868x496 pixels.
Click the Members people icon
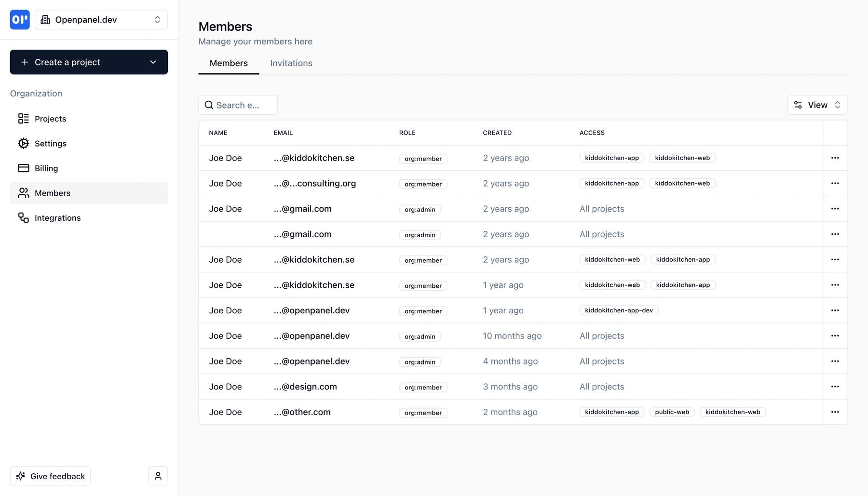pos(24,193)
